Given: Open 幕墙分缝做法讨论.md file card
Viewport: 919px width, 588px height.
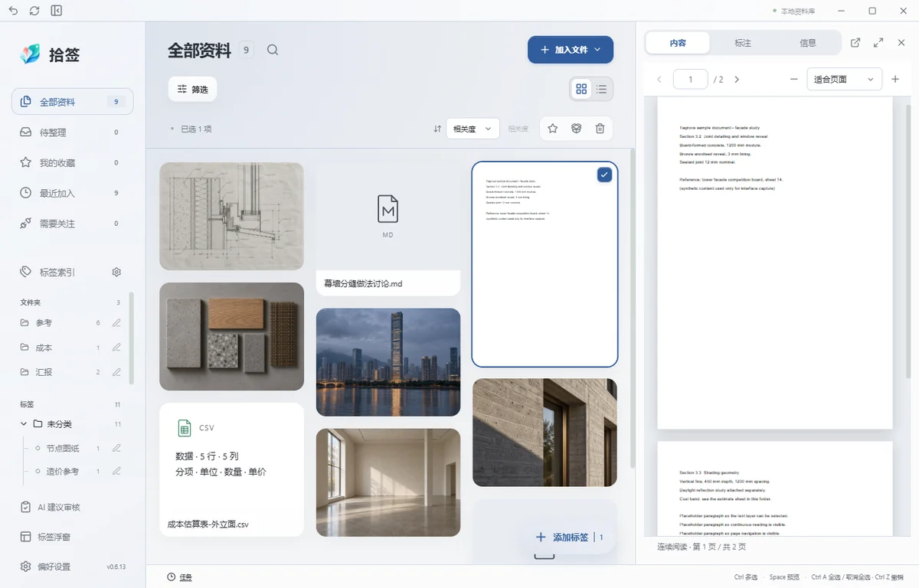Looking at the screenshot, I should [x=388, y=229].
